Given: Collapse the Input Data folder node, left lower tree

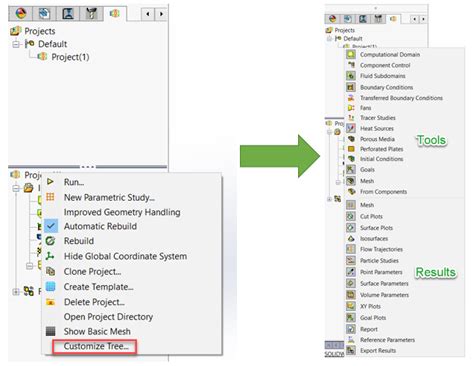Looking at the screenshot, I should (x=16, y=188).
